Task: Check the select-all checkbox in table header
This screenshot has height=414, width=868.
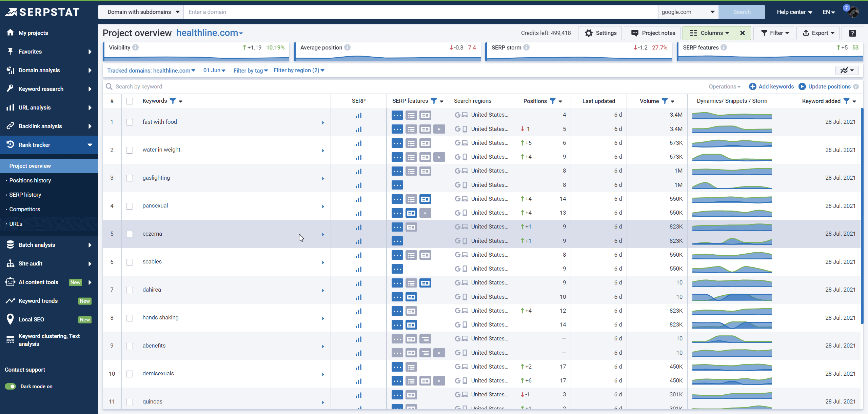Action: click(129, 101)
